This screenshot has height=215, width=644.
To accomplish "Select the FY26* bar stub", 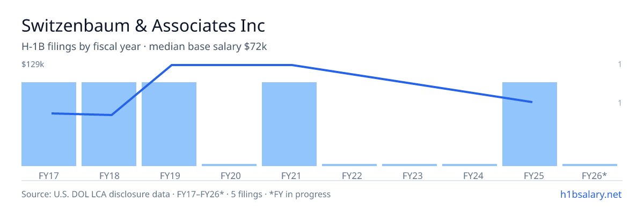I will pos(590,165).
